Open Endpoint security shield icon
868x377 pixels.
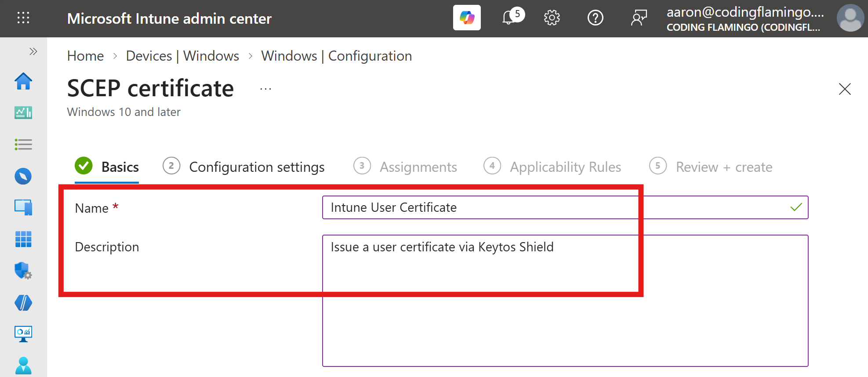point(23,271)
